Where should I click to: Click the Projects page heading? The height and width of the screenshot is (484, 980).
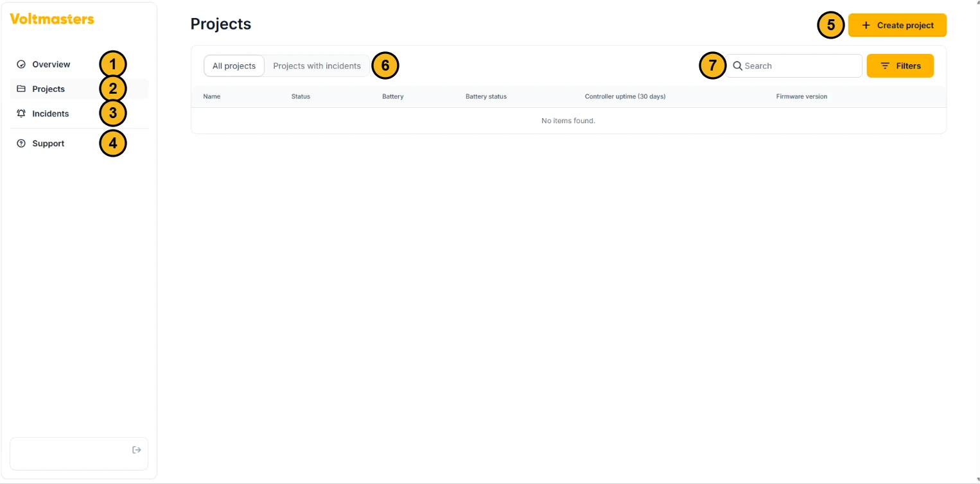tap(221, 24)
